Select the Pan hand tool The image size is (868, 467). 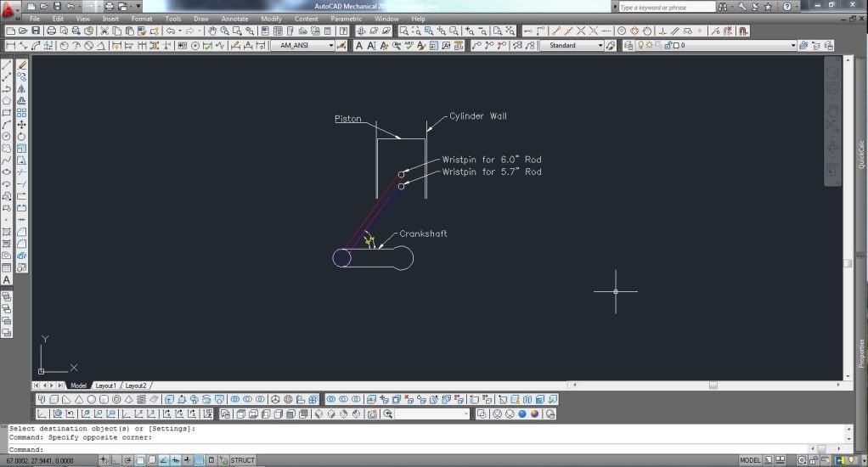coord(211,31)
